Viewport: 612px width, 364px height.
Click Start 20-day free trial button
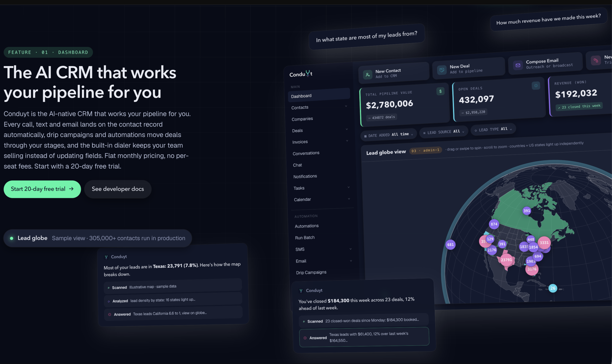42,189
